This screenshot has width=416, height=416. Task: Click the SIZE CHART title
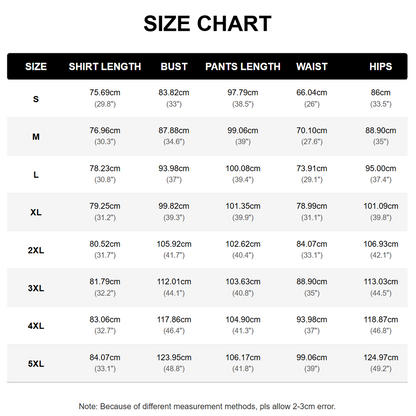[x=207, y=24]
